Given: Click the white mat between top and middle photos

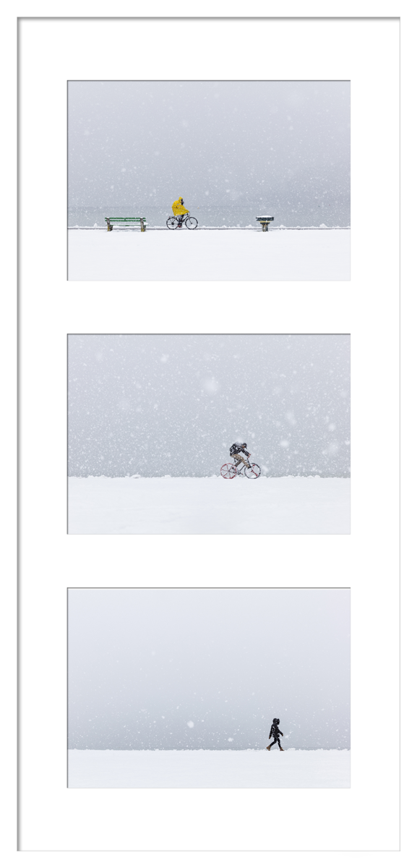Looking at the screenshot, I should pos(209,307).
